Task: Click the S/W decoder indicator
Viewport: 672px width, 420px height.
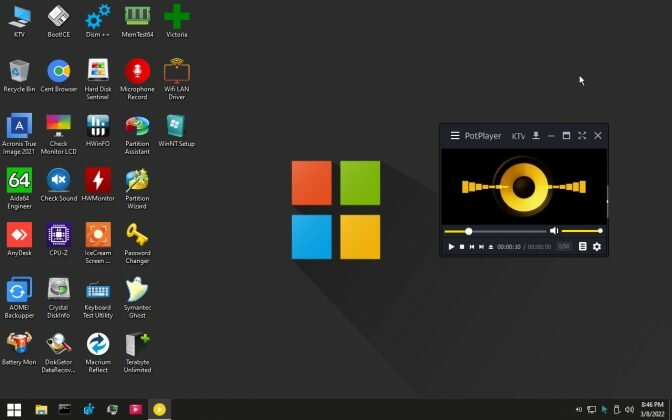Action: click(x=564, y=246)
